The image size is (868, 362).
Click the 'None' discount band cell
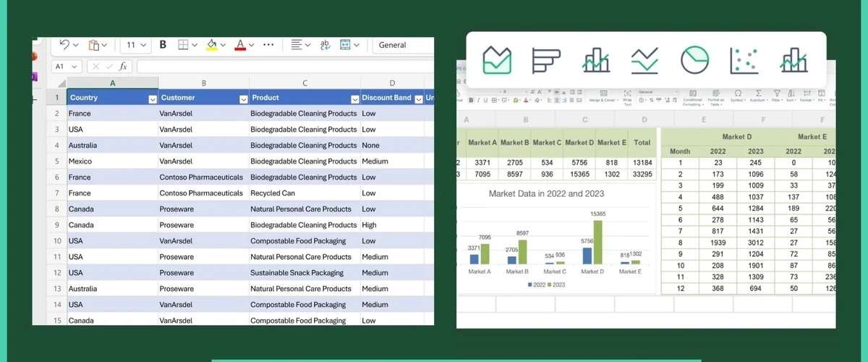pos(393,146)
